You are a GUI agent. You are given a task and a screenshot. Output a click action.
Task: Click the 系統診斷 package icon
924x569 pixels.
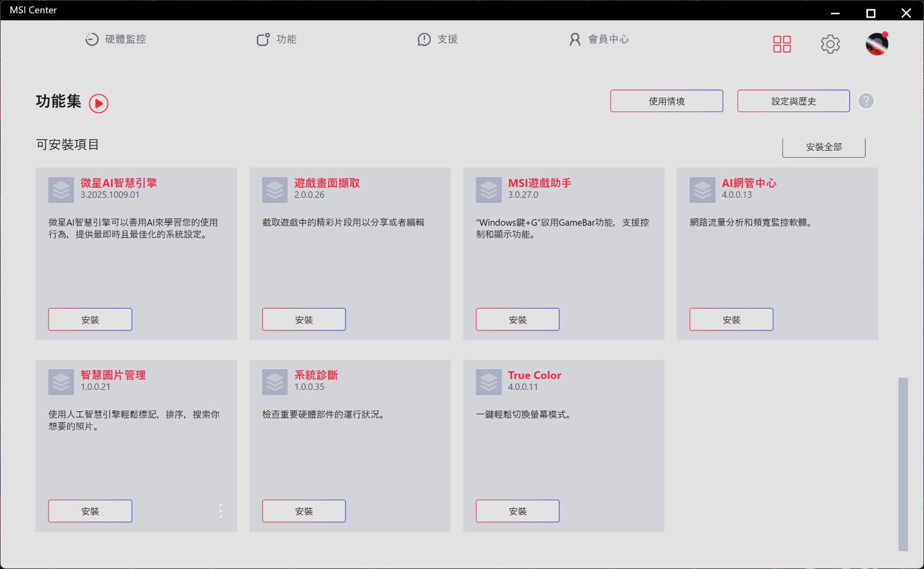tap(275, 382)
